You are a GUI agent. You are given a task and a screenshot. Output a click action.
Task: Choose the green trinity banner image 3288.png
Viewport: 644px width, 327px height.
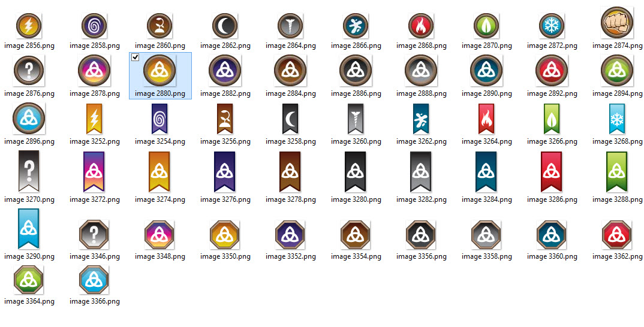(x=616, y=171)
